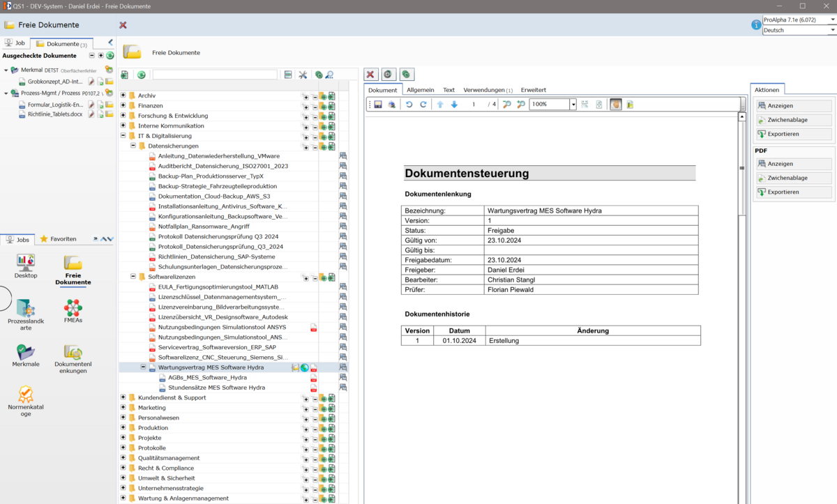Switch to the Allgemein tab

pos(421,90)
